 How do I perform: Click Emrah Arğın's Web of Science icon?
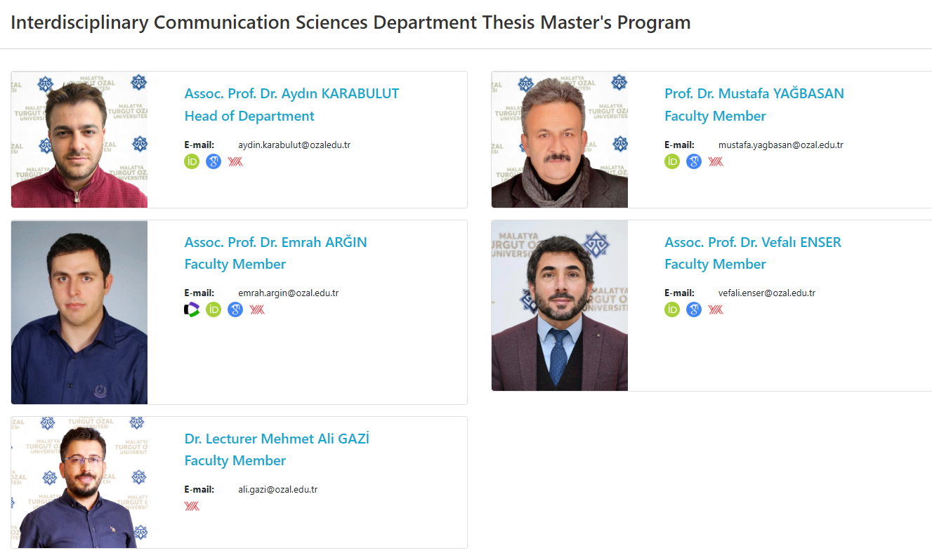click(192, 309)
